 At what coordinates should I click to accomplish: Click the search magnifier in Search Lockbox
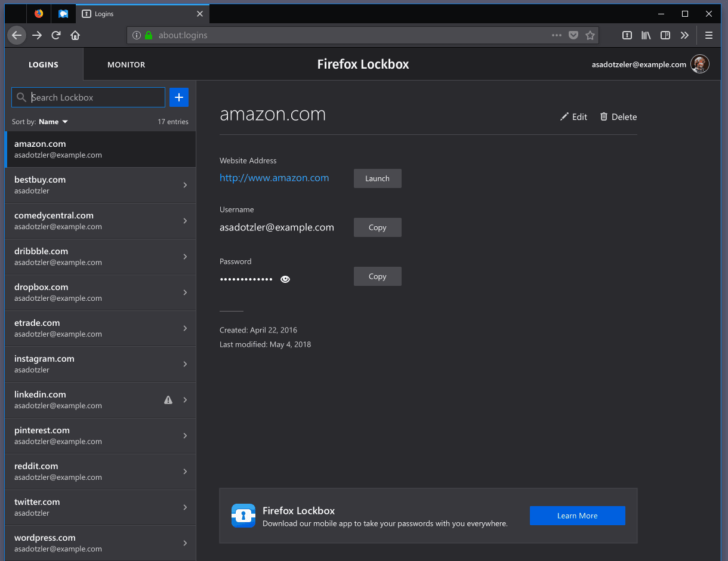[20, 97]
